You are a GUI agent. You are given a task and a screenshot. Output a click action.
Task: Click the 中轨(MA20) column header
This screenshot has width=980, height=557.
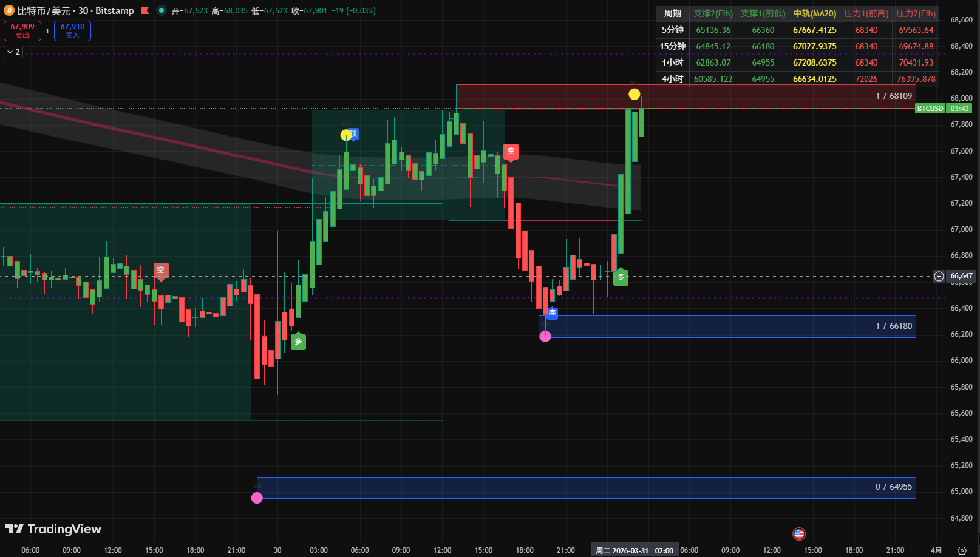[x=815, y=13]
